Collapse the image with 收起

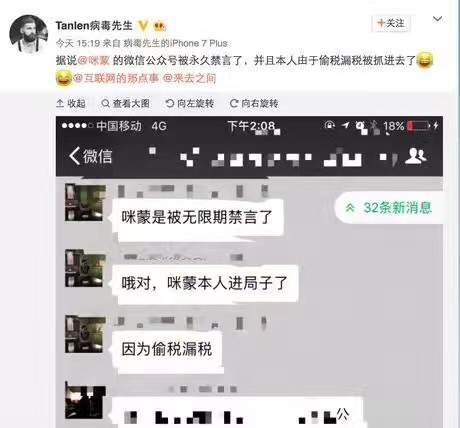(71, 104)
